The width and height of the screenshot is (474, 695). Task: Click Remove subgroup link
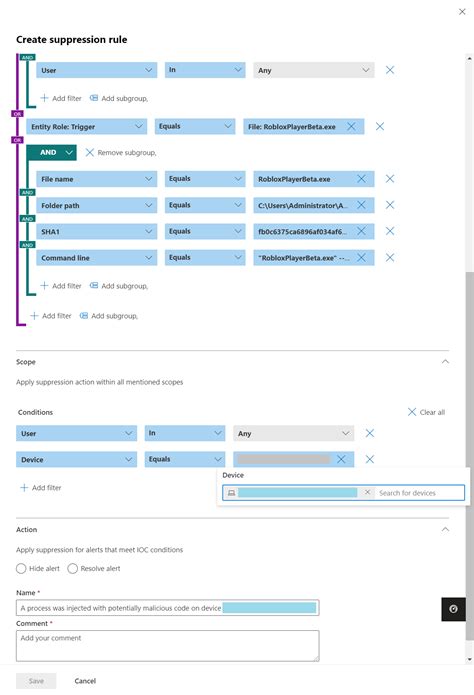click(121, 152)
